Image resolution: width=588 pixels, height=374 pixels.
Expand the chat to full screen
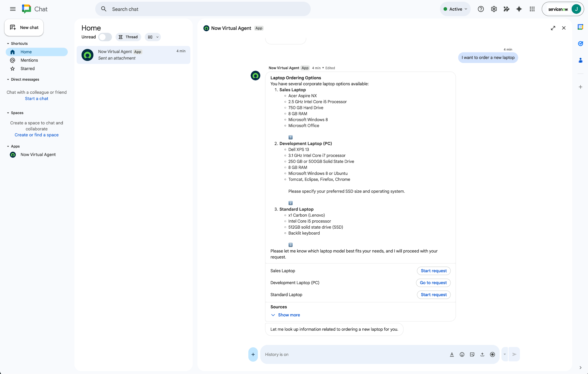[x=553, y=28]
